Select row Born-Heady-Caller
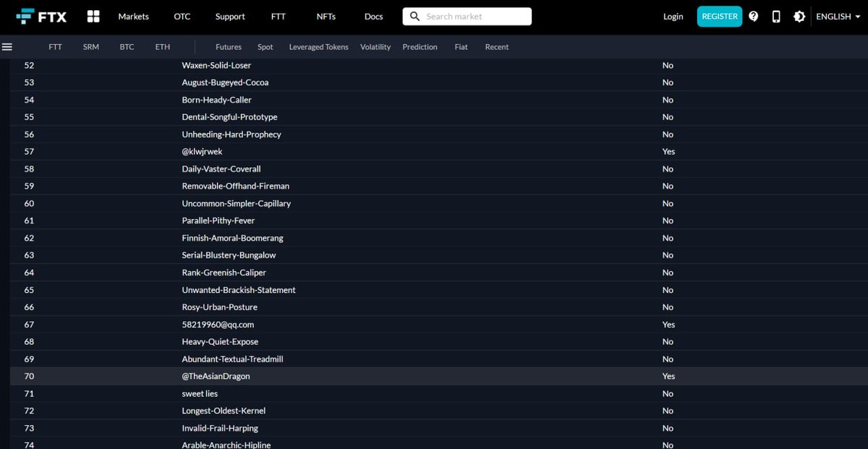868x449 pixels. 439,100
